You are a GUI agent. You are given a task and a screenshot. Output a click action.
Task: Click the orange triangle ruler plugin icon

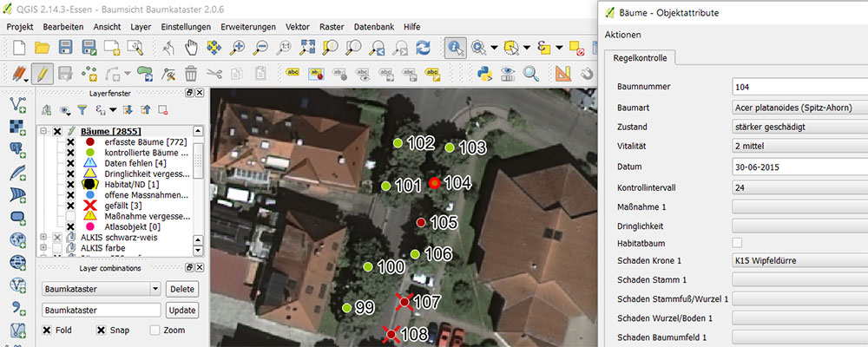tap(563, 73)
